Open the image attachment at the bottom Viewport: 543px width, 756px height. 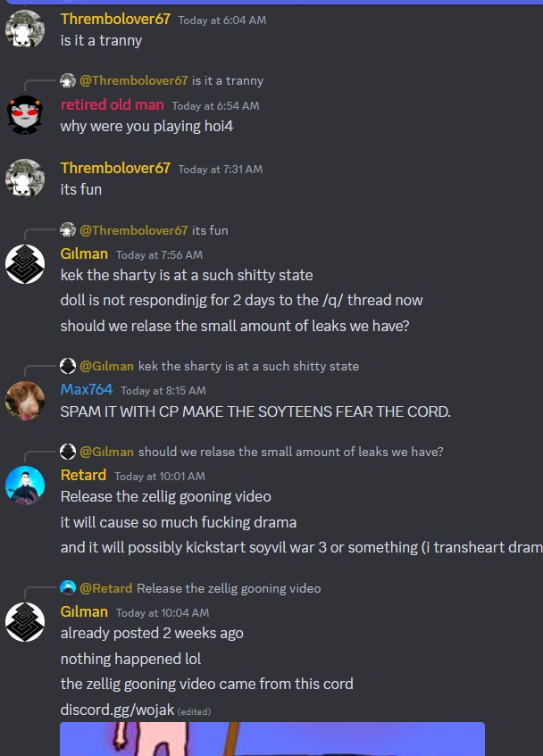(x=272, y=739)
